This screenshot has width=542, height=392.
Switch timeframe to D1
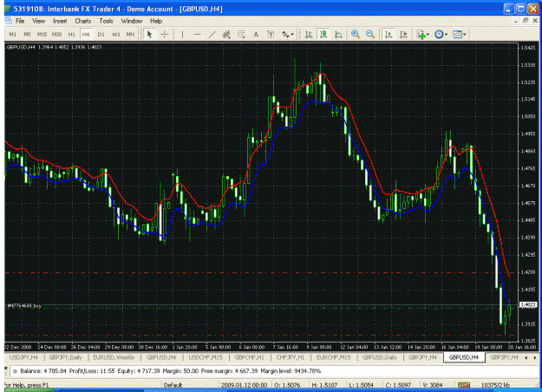click(101, 34)
